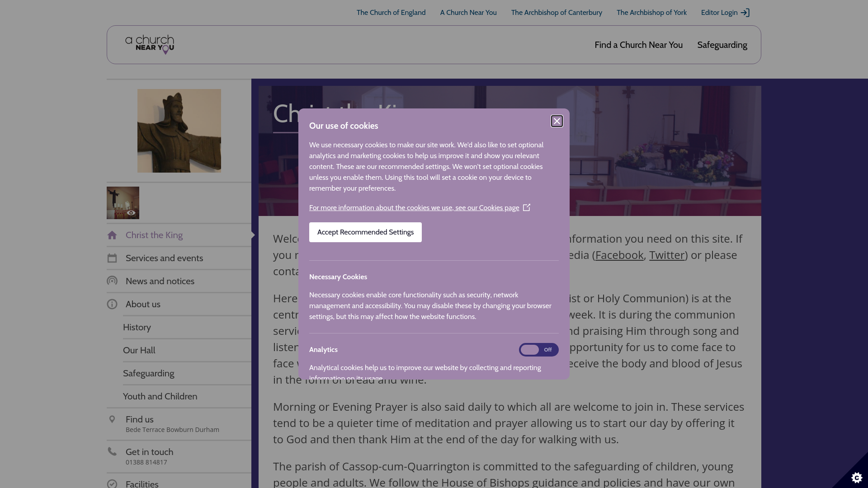Visit The Archbishop of Canterbury link
868x488 pixels.
pos(557,13)
